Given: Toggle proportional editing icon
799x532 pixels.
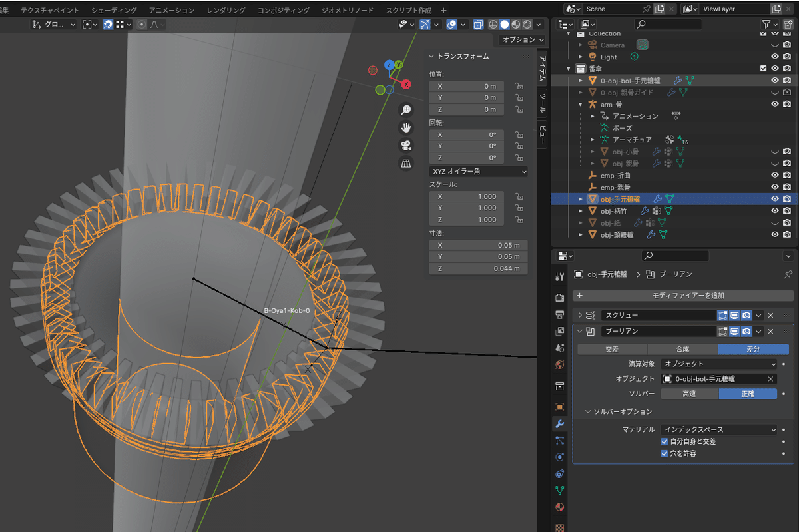Looking at the screenshot, I should pyautogui.click(x=142, y=24).
